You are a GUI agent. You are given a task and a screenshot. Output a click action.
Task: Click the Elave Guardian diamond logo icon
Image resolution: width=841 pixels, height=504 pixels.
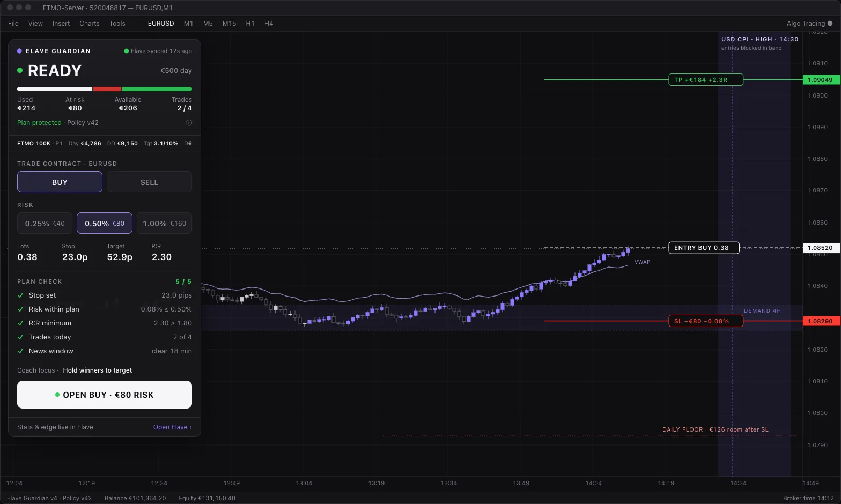[20, 51]
